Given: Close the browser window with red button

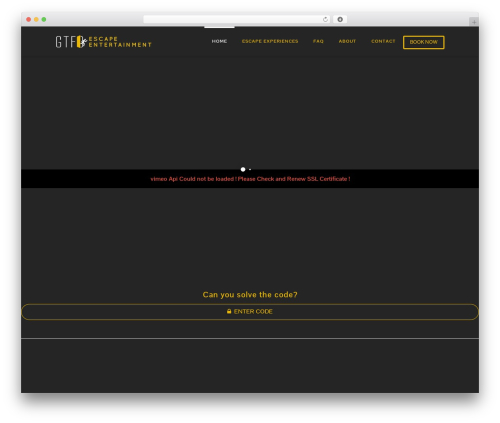Looking at the screenshot, I should [x=29, y=20].
